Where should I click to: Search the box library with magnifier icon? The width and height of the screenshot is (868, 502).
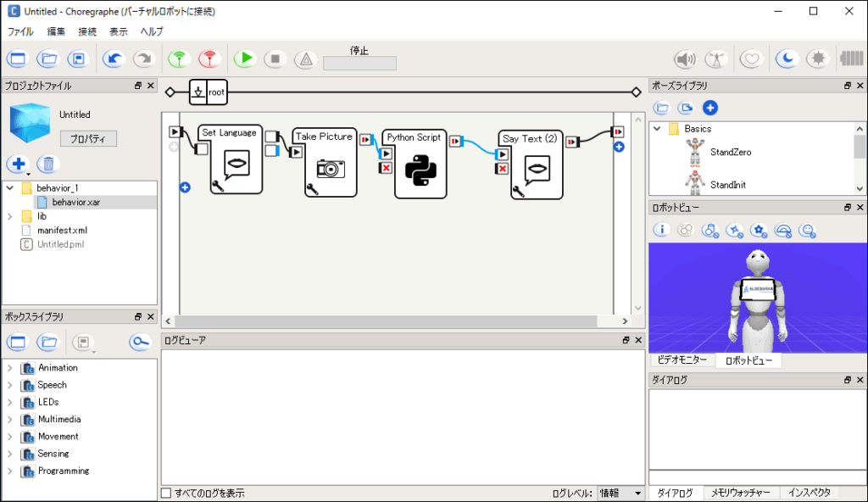tap(140, 342)
